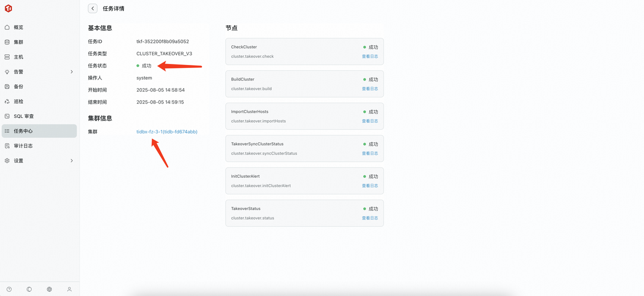Open the user profile icon

click(69, 289)
